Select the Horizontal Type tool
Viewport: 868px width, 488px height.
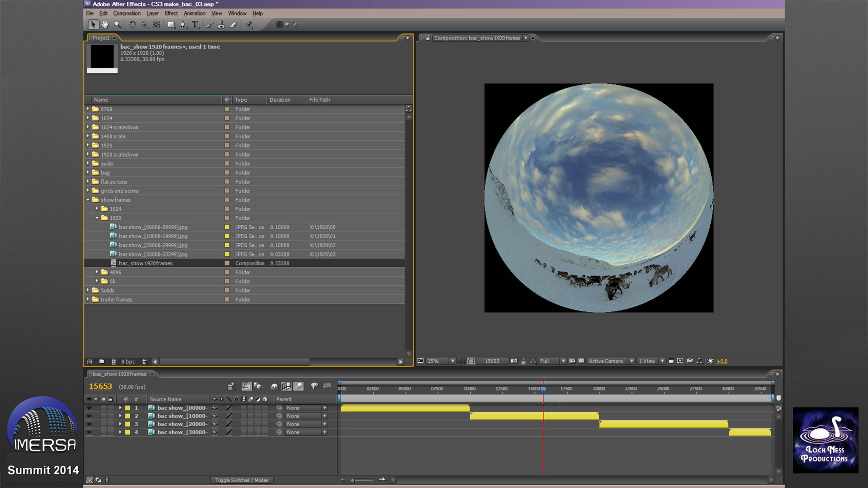pos(195,24)
